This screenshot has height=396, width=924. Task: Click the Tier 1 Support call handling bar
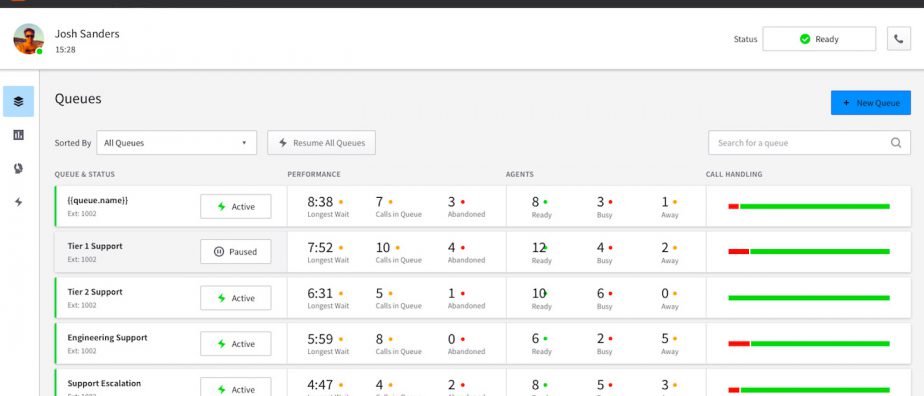(x=808, y=252)
